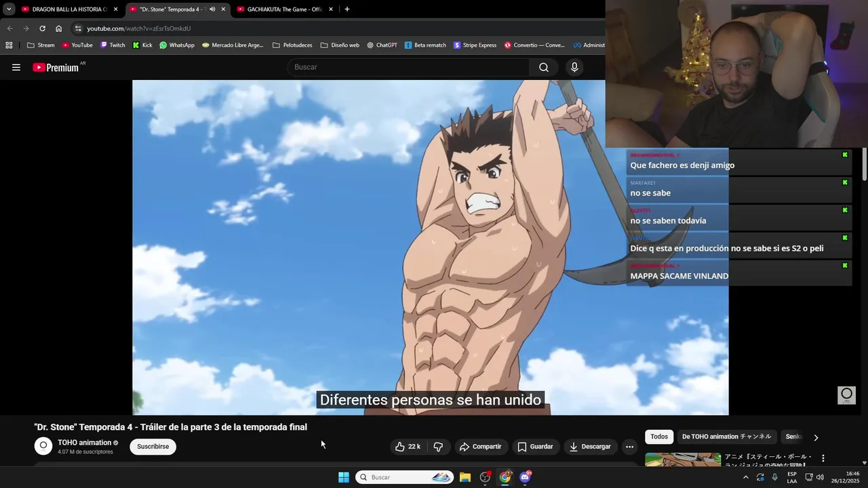Open options for the suggested Steel Ball Run video

(x=823, y=459)
